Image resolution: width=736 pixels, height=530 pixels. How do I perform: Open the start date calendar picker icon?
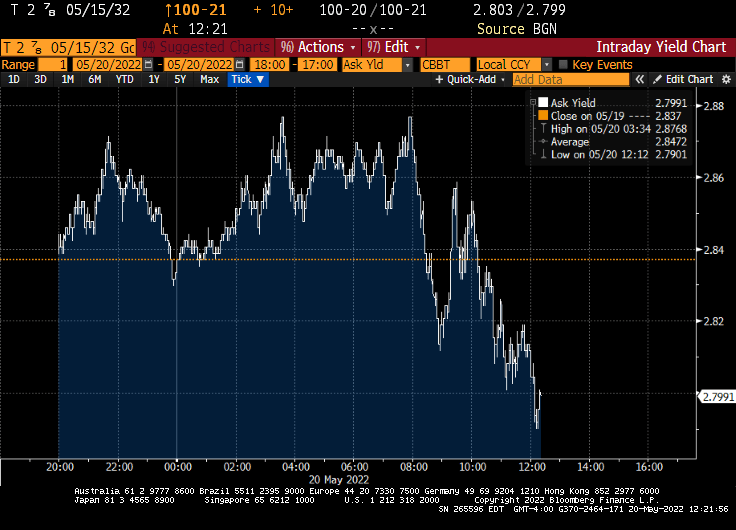(x=149, y=65)
